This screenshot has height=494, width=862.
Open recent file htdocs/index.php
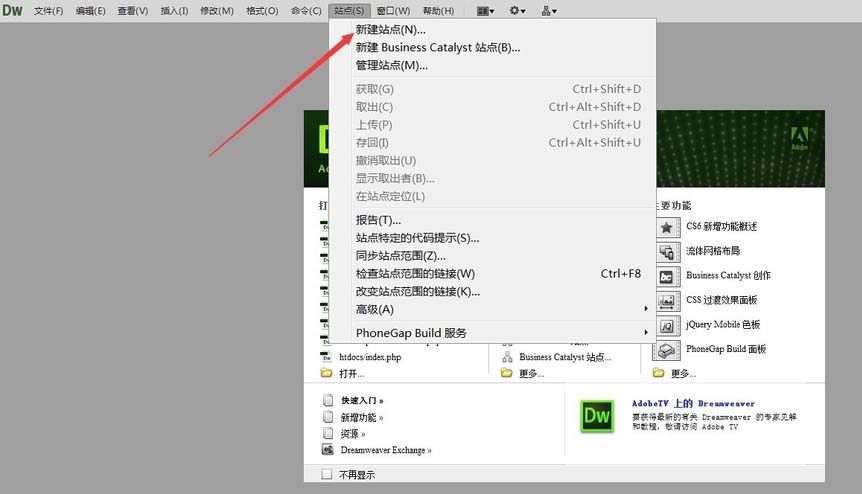point(370,357)
